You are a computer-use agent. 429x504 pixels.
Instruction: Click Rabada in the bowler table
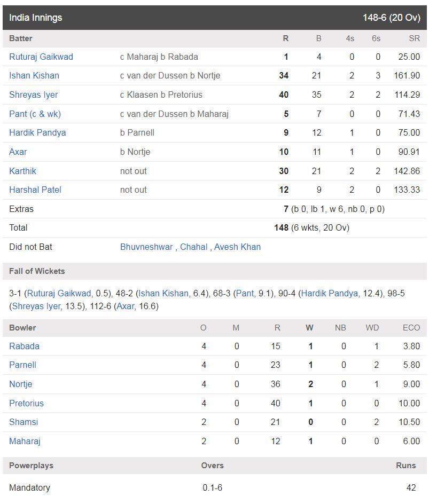[24, 346]
